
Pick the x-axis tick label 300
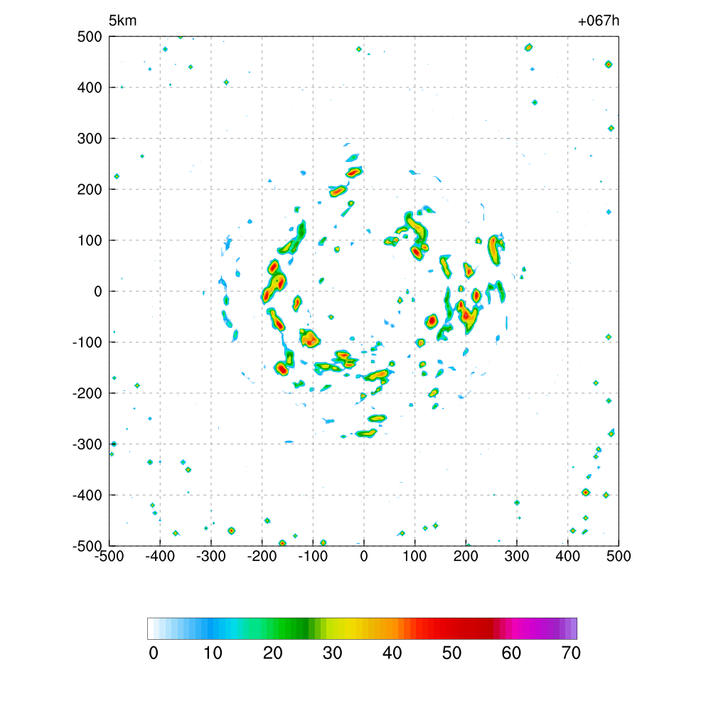[517, 556]
